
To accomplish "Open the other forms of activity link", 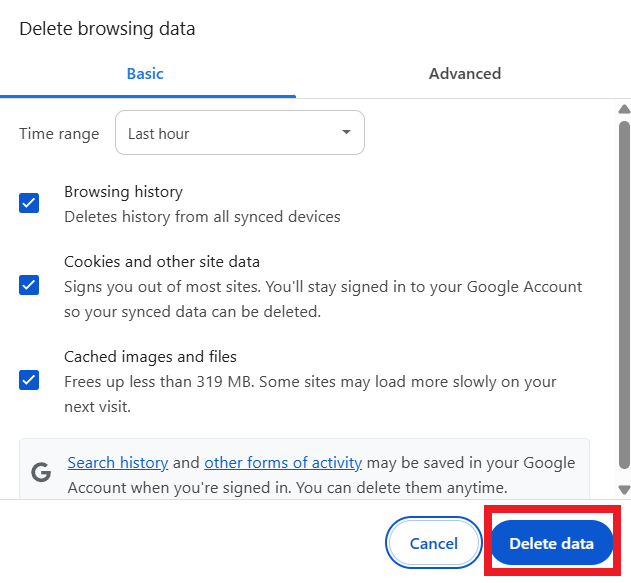I will [x=283, y=463].
